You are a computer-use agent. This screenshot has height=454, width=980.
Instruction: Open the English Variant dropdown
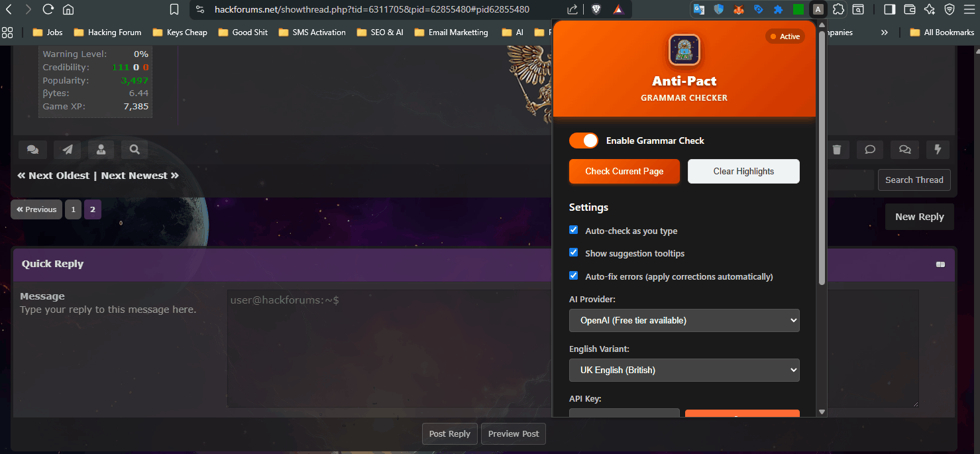[x=684, y=370]
